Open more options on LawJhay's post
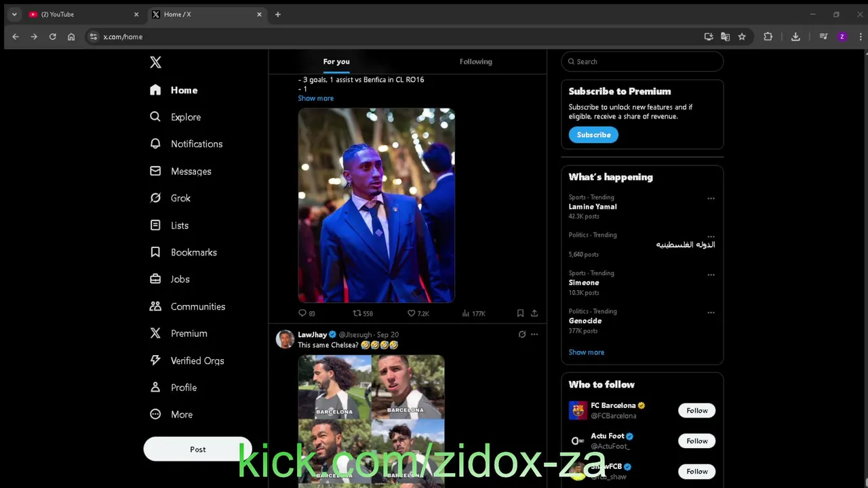Screen dimensions: 868x488 click(534, 334)
